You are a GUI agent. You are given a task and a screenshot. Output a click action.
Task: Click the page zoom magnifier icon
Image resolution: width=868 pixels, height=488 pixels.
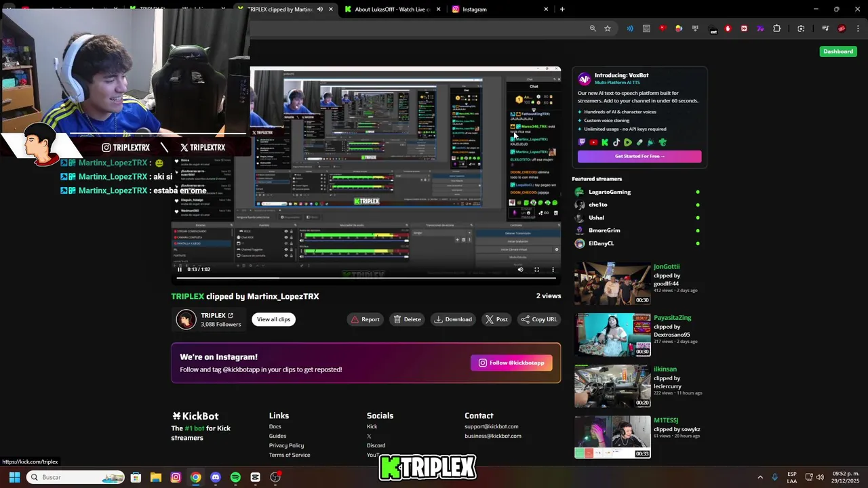click(593, 28)
